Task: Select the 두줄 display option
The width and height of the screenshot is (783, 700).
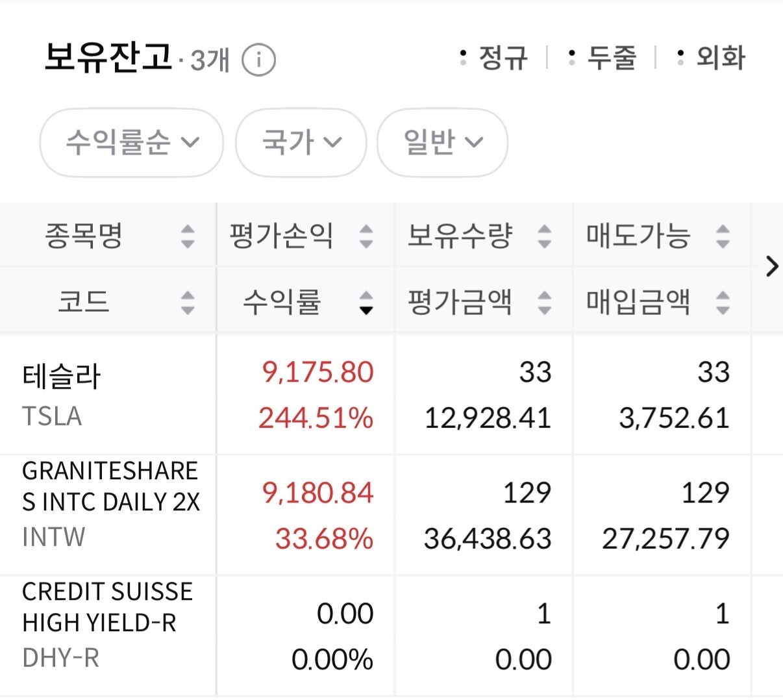Action: coord(602,58)
